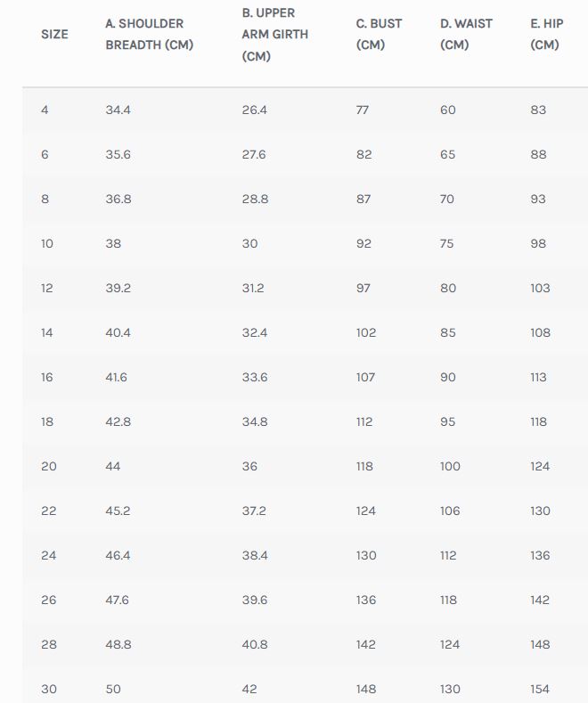Click the A. Shoulder Breadth column header

[x=149, y=34]
